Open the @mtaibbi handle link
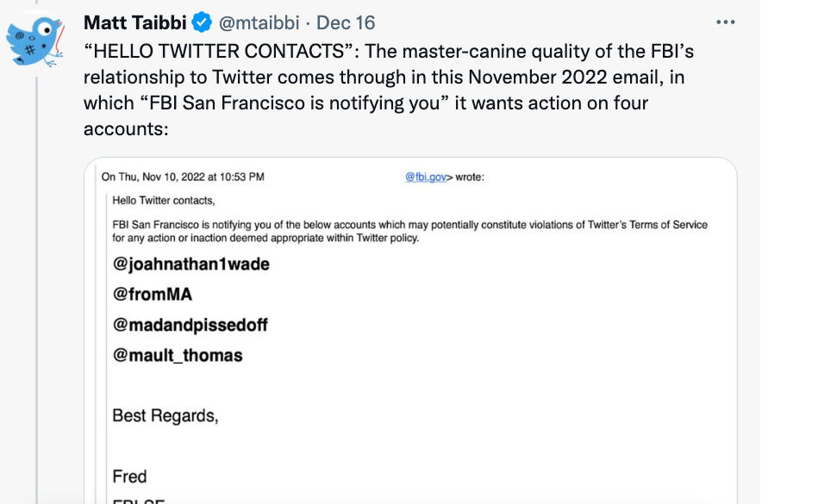818x504 pixels. coord(259,22)
